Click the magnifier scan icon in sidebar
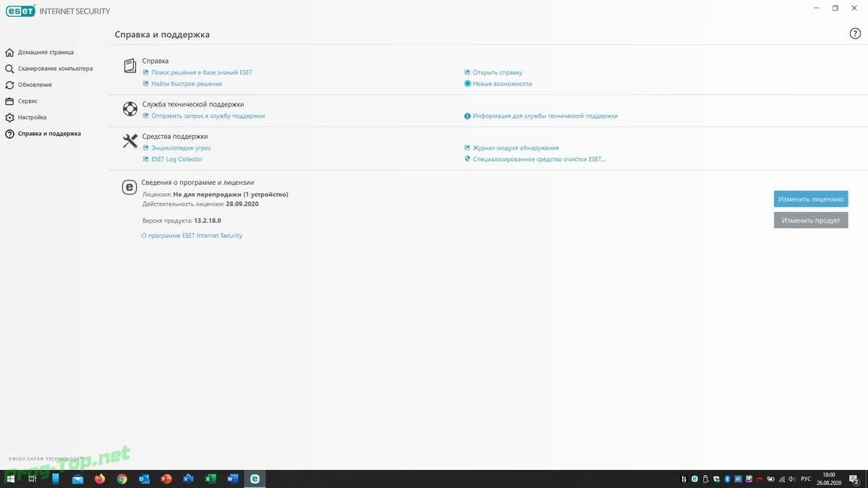This screenshot has width=868, height=488. 9,69
